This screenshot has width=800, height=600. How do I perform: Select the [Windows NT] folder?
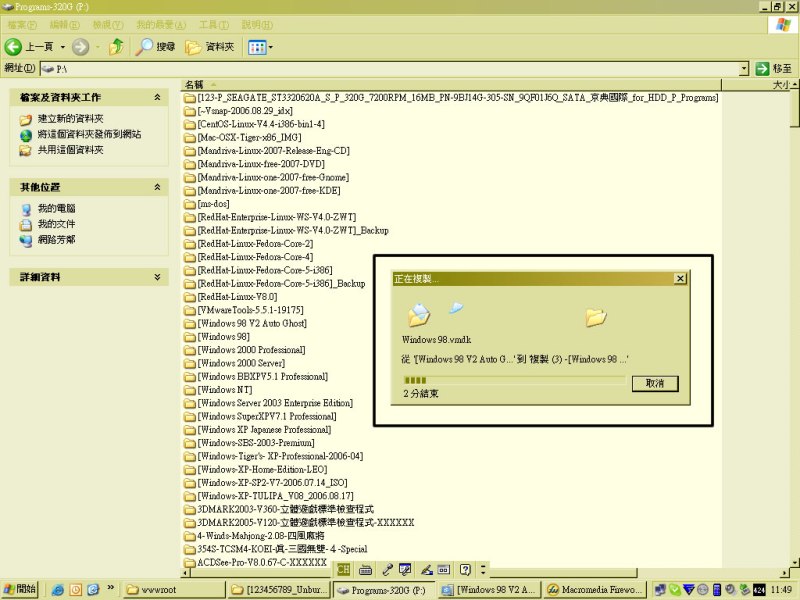[x=218, y=389]
